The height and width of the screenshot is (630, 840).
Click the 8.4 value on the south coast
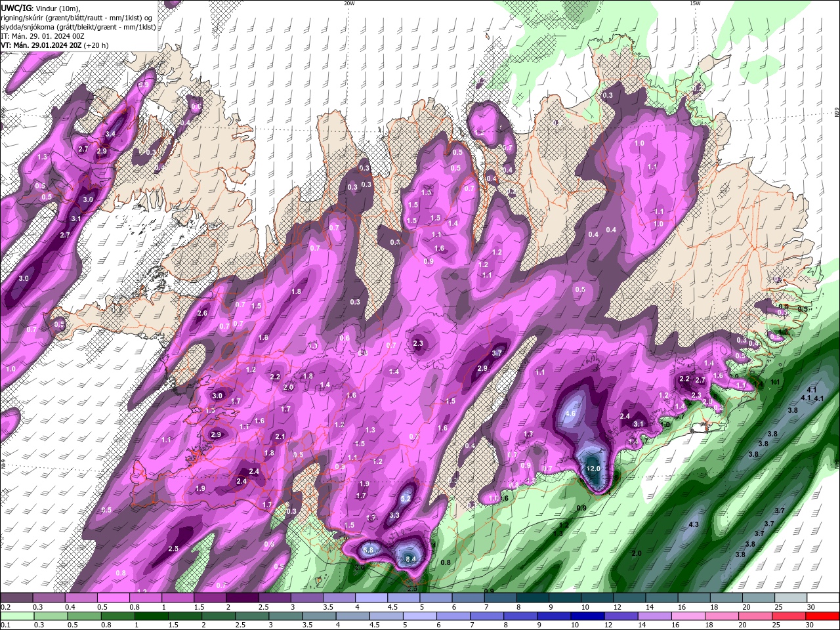pyautogui.click(x=411, y=559)
